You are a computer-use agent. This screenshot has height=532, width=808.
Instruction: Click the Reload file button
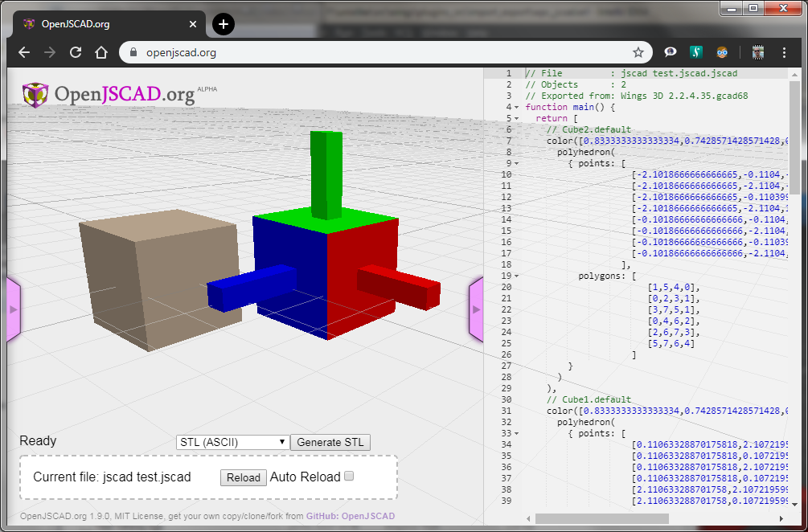point(244,477)
